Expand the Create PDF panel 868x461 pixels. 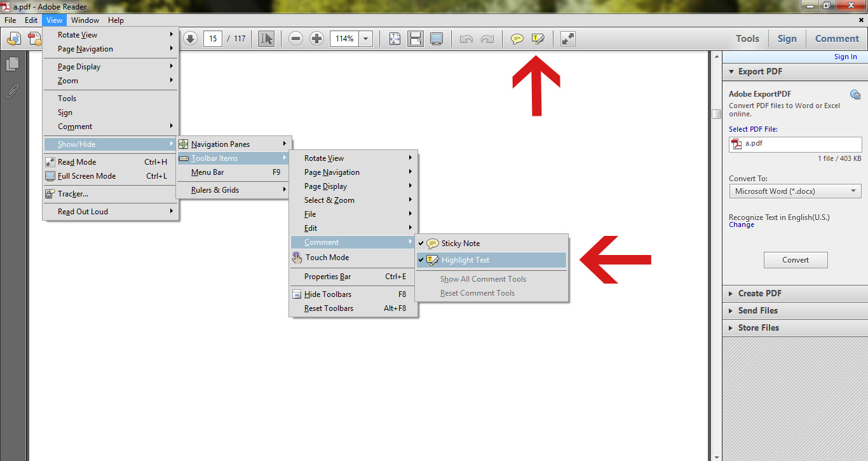pos(759,293)
